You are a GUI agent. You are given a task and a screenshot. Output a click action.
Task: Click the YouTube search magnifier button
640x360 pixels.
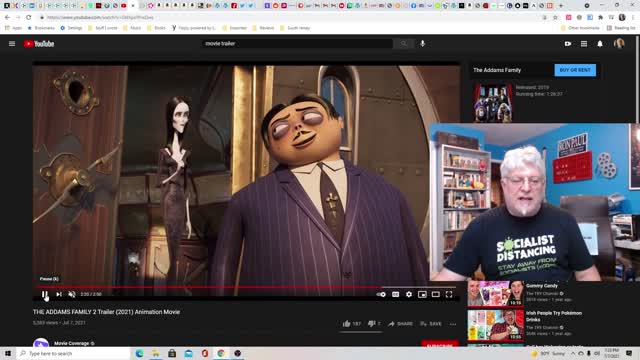404,44
